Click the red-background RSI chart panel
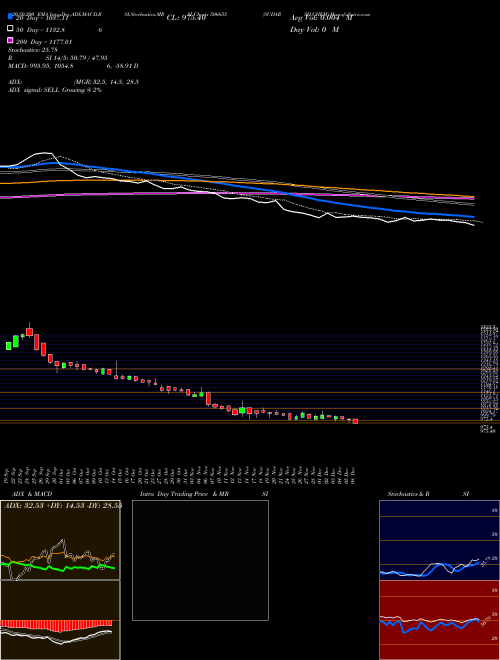Image resolution: width=500 pixels, height=660 pixels. pyautogui.click(x=439, y=620)
